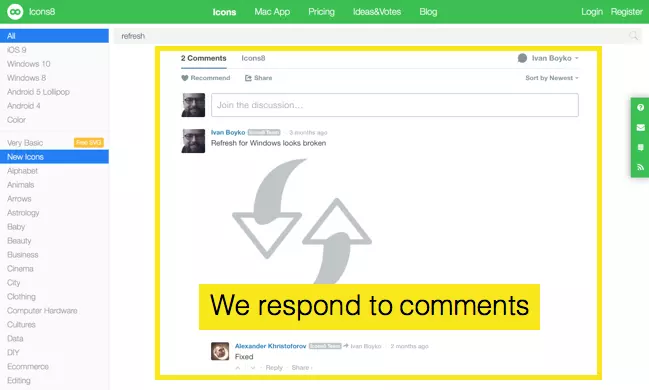This screenshot has width=649, height=390.
Task: Open Astrology category
Action: click(x=23, y=213)
